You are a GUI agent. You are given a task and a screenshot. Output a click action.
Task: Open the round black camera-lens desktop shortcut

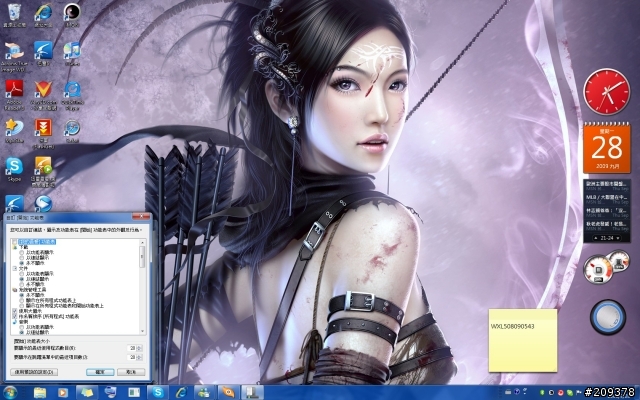(72, 15)
